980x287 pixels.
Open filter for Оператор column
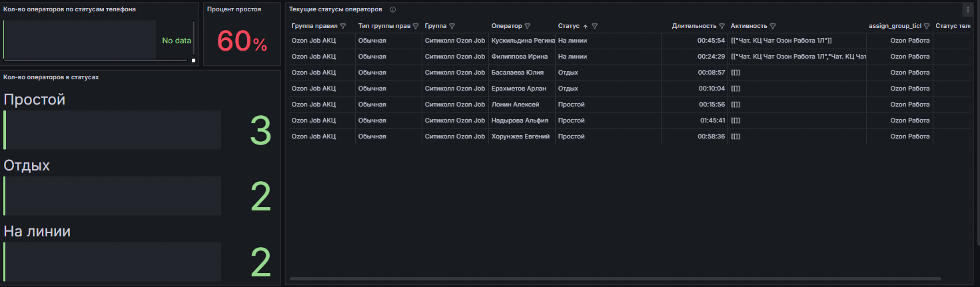coord(528,26)
